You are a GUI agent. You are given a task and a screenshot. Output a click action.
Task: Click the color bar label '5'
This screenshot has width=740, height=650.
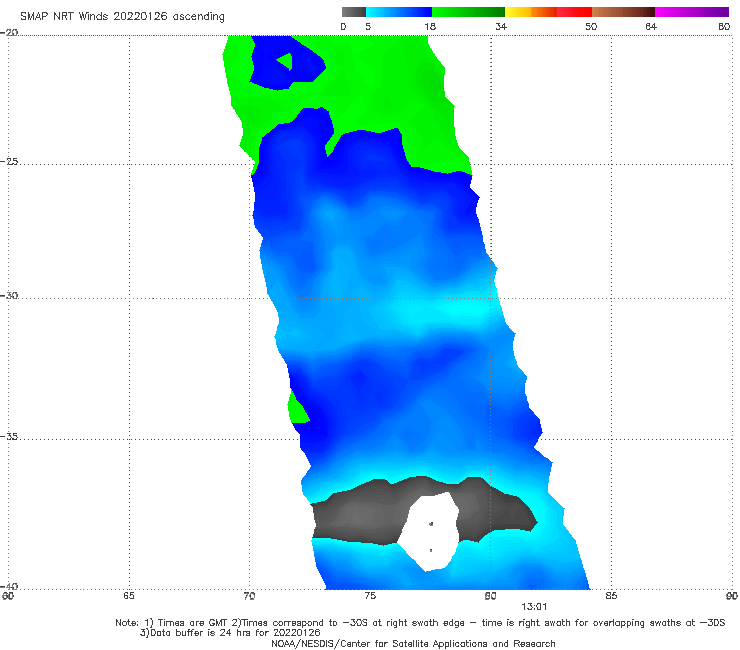pyautogui.click(x=368, y=26)
